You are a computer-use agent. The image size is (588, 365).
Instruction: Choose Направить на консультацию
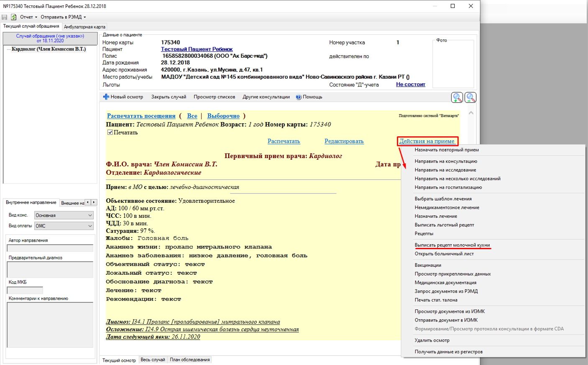coord(446,161)
